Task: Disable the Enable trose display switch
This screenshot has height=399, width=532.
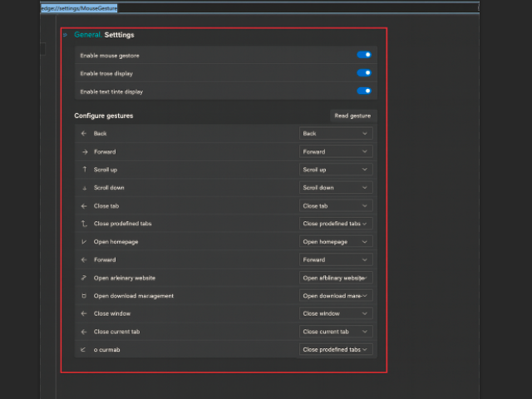Action: (364, 73)
